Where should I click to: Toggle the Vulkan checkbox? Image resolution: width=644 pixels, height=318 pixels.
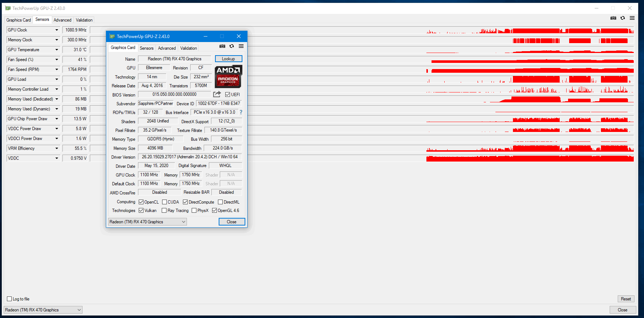[141, 211]
